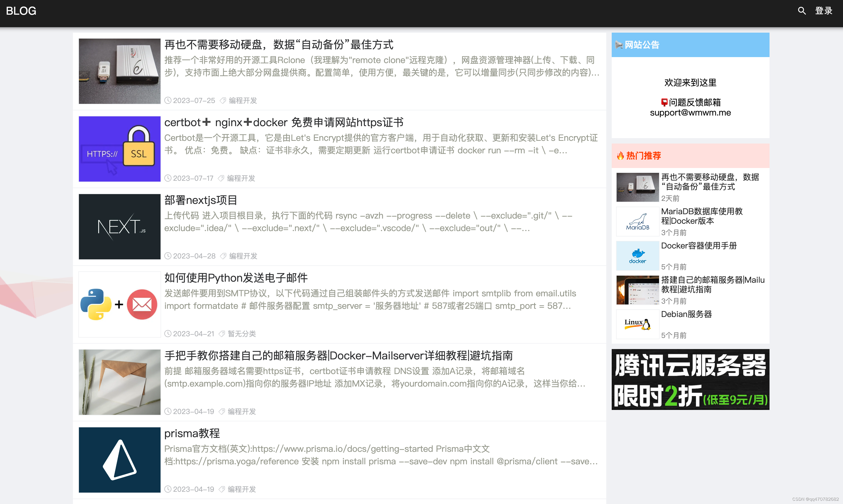The width and height of the screenshot is (843, 504).
Task: Open article 再也不需要移动硬盘，数据"自动备份"最佳方式 in main list
Action: 279,45
